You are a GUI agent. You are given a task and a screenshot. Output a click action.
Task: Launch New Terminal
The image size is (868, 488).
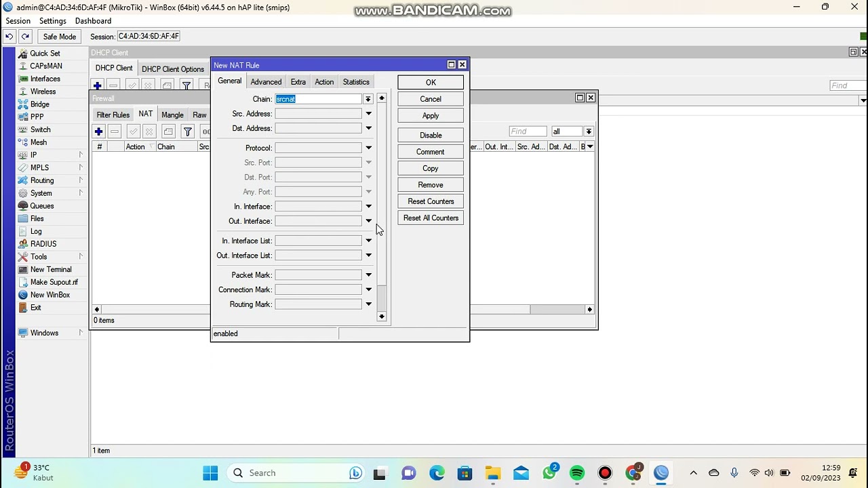50,269
